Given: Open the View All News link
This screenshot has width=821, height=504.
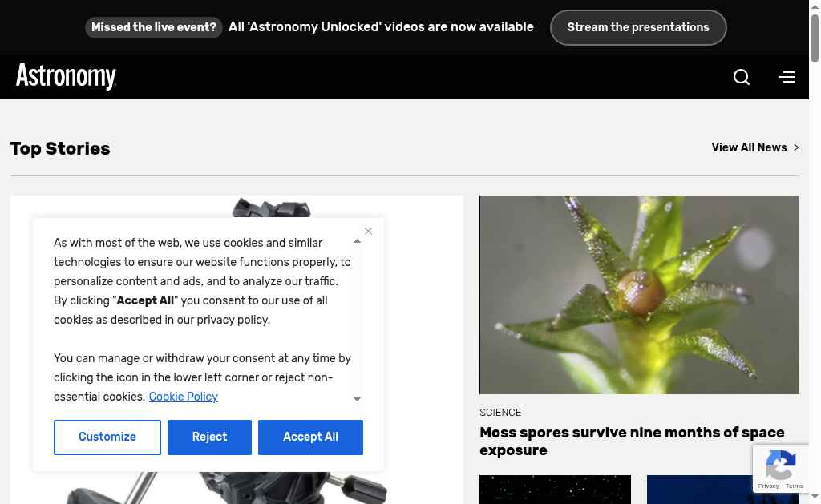Looking at the screenshot, I should [749, 147].
